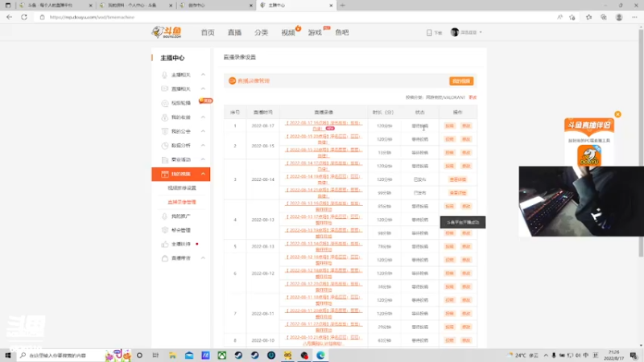Click the film icon for 我的视频

point(165,174)
